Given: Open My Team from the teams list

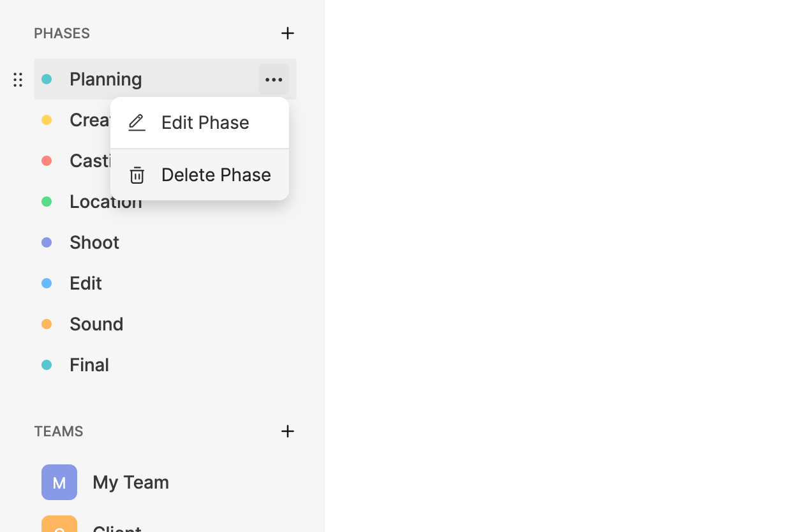Looking at the screenshot, I should 131,482.
